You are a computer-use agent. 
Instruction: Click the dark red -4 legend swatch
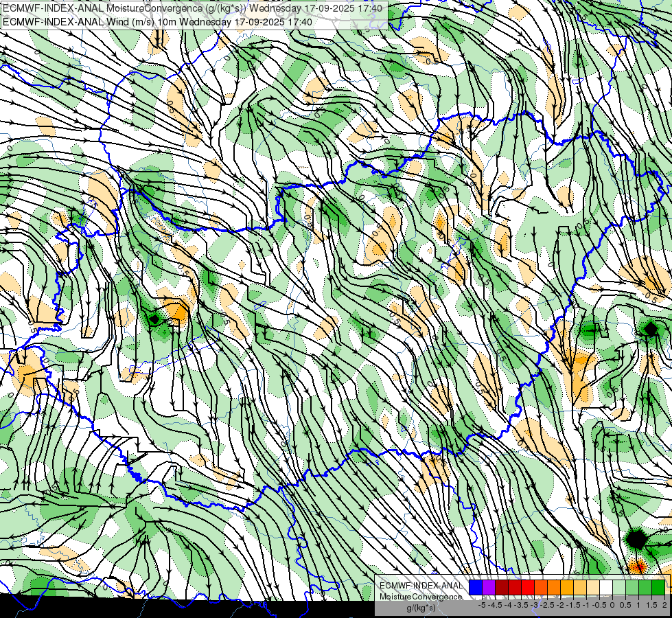coord(502,587)
